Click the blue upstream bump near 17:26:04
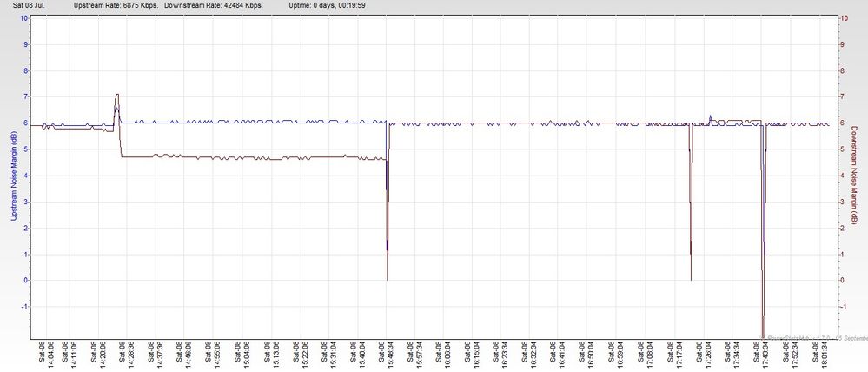Viewport: 868px width, 372px height. [710, 117]
